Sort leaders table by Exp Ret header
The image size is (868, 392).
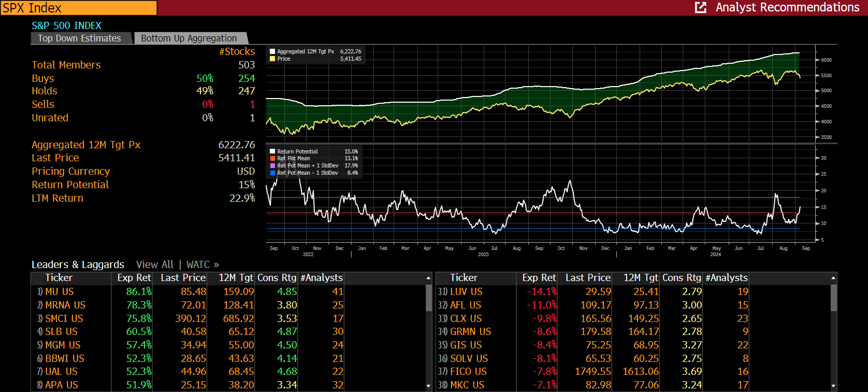(132, 278)
